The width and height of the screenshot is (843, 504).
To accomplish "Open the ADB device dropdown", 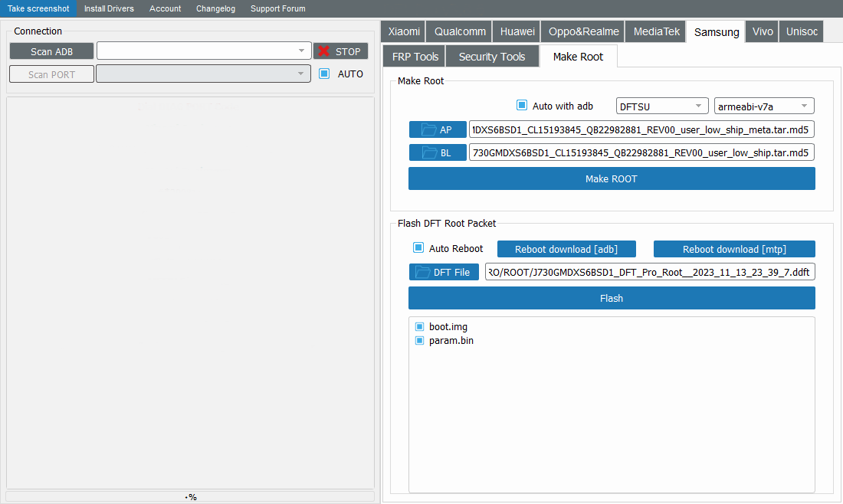I will (x=204, y=51).
